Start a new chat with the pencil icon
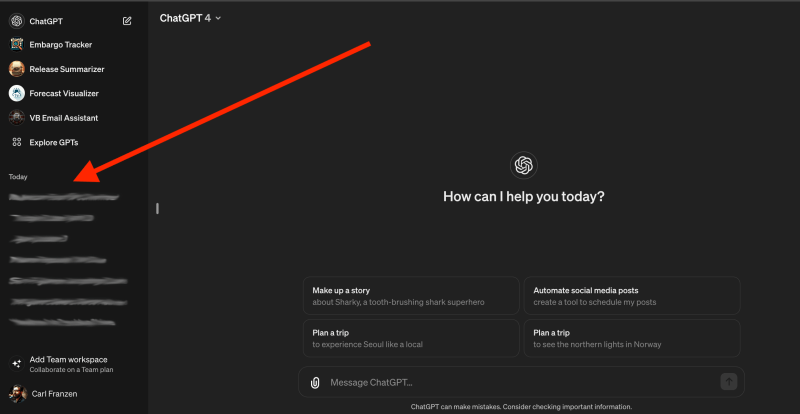 click(x=127, y=21)
